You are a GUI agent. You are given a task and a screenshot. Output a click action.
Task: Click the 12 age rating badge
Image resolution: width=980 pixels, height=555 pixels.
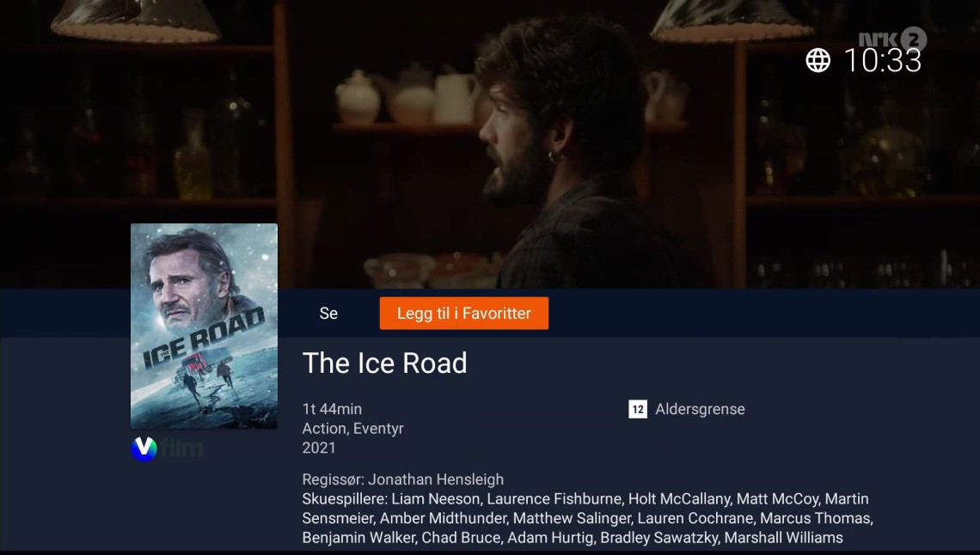638,410
